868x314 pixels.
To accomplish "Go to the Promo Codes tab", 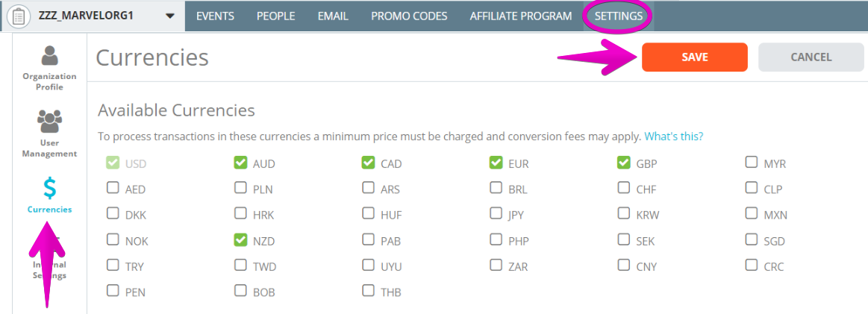I will point(409,16).
